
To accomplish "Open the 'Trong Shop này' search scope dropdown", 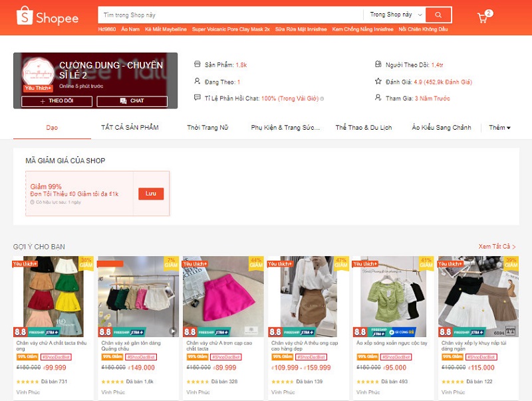I will click(396, 15).
